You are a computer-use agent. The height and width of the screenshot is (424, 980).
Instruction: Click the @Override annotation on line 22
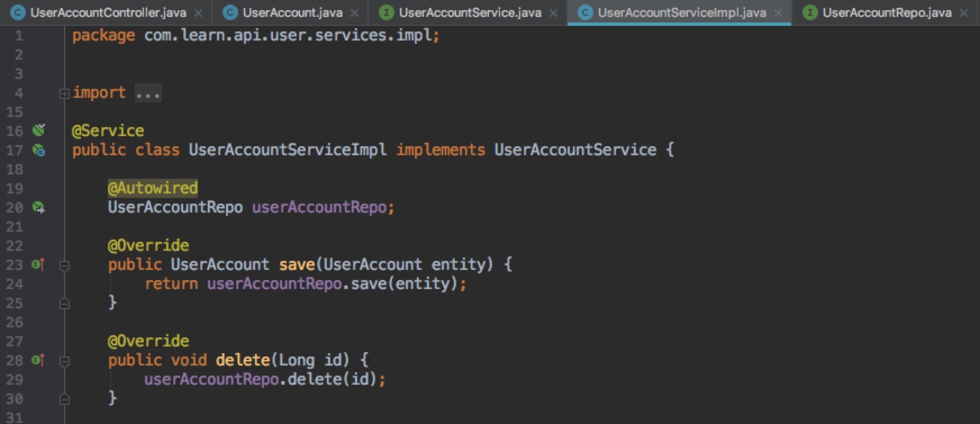tap(148, 246)
